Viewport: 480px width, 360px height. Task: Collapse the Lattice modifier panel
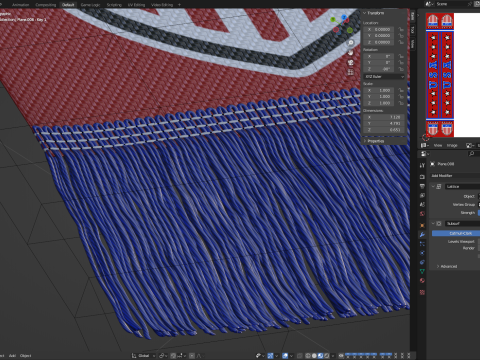[x=434, y=187]
